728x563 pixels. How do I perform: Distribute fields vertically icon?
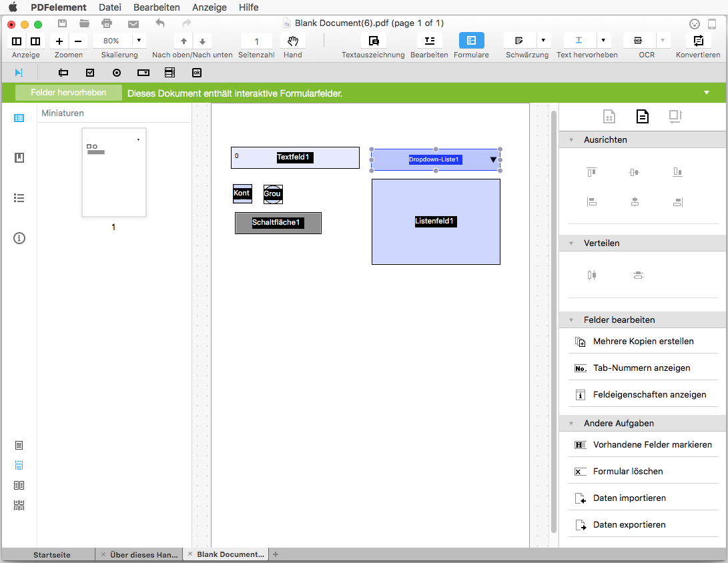coord(638,275)
